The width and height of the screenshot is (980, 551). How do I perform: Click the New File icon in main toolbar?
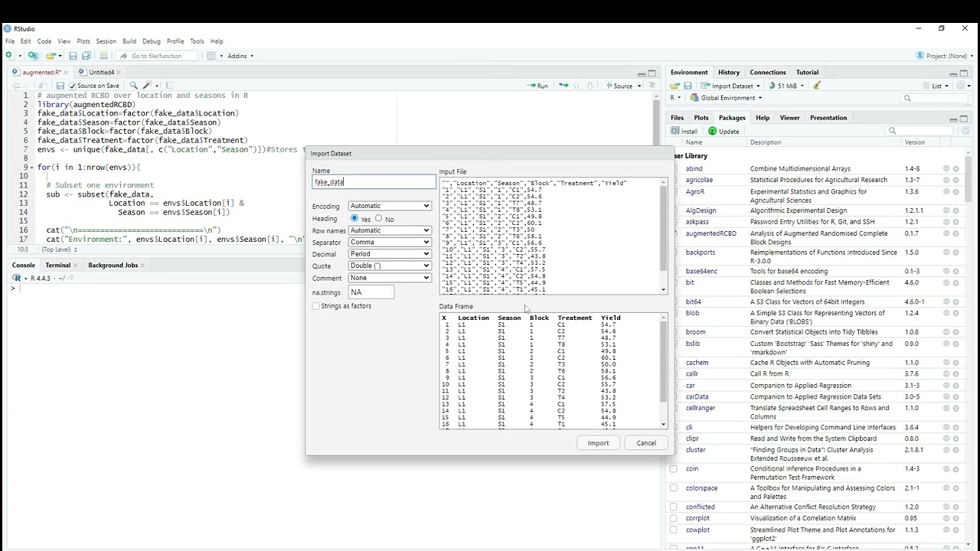tap(9, 56)
